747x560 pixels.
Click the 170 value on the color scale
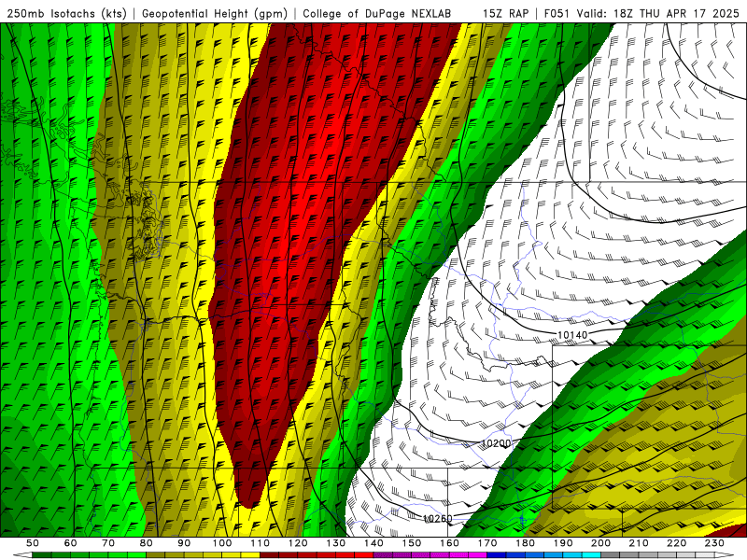(487, 543)
